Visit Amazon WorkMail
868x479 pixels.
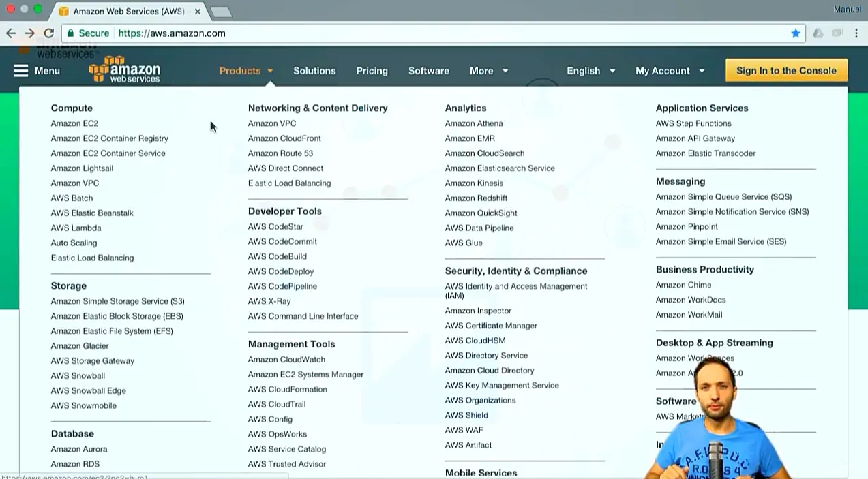pos(689,315)
